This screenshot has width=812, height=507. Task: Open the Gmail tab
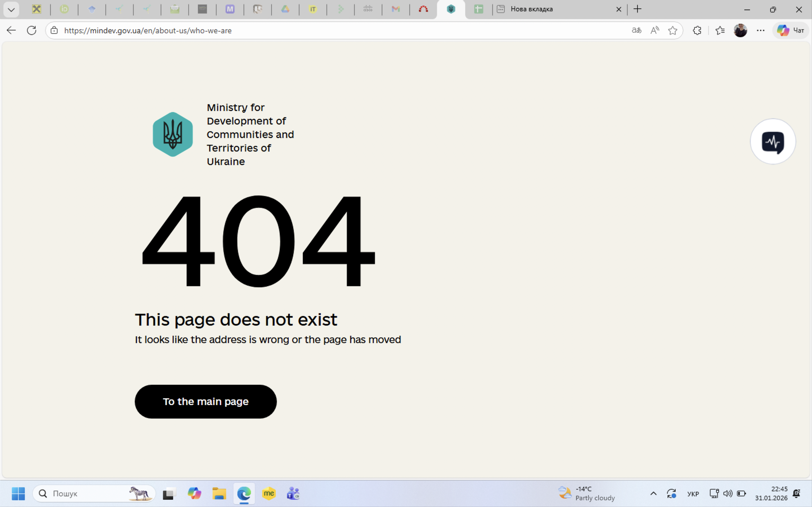pos(396,9)
